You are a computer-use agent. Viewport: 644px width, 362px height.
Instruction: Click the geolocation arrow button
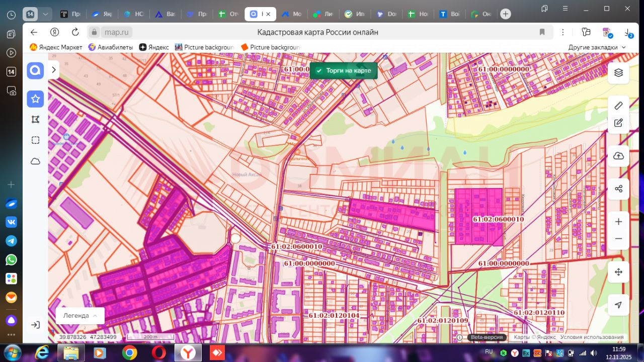click(x=618, y=305)
